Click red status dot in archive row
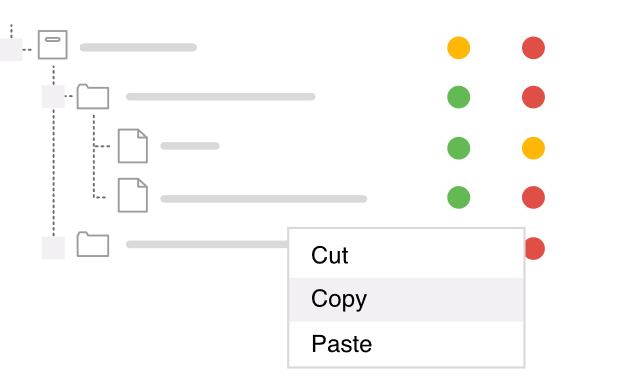The image size is (638, 382). pyautogui.click(x=533, y=48)
